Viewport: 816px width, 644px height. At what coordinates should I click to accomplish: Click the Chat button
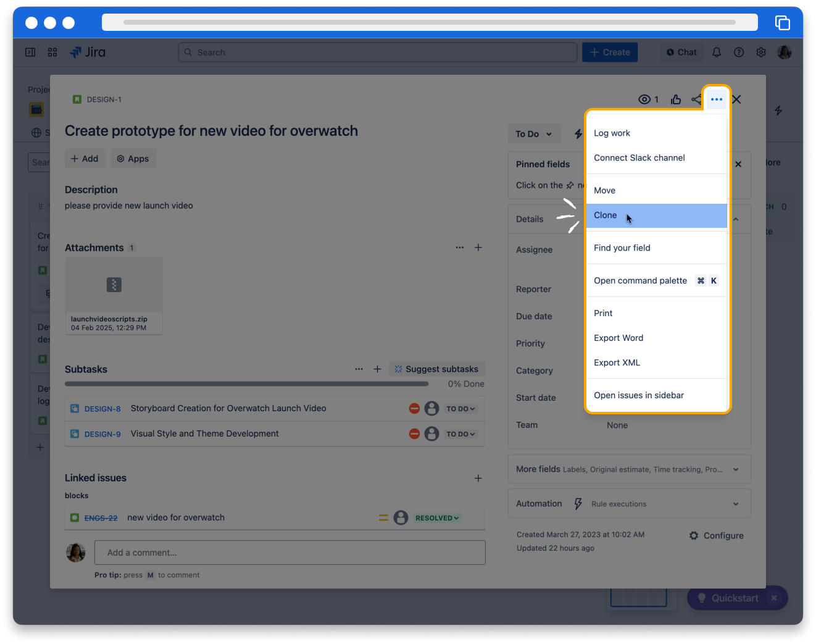click(681, 52)
